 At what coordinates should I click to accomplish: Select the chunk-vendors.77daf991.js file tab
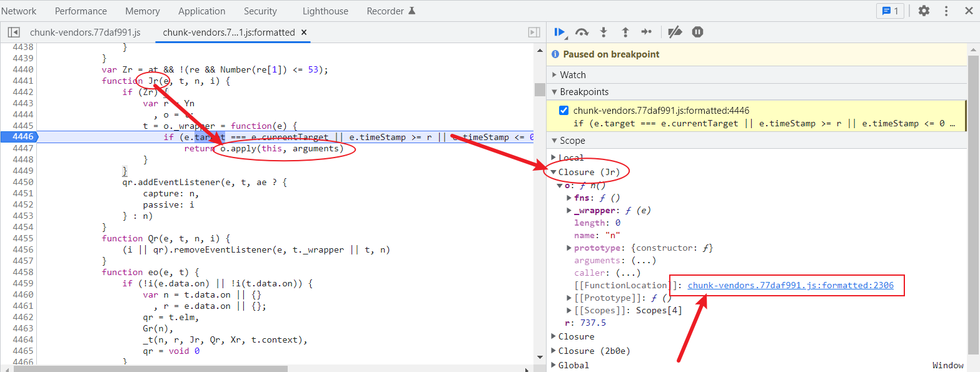[x=84, y=33]
